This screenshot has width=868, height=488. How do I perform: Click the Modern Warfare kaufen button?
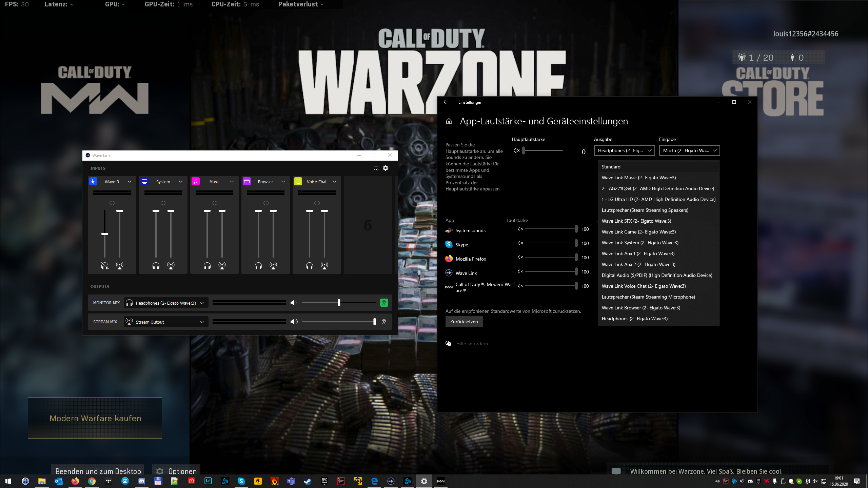[95, 418]
